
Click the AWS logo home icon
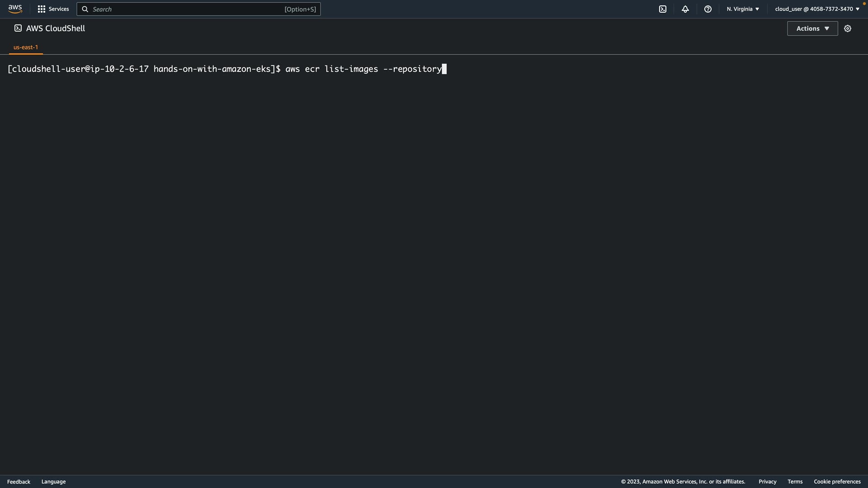click(15, 9)
